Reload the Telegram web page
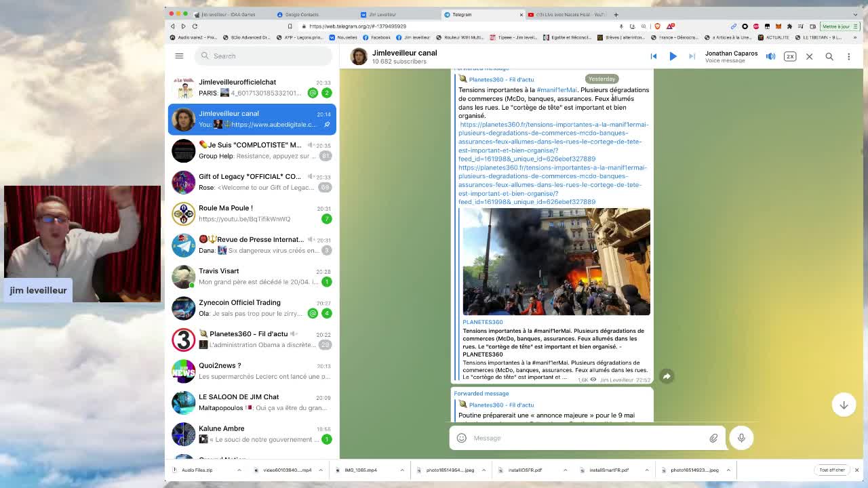Image resolution: width=868 pixels, height=488 pixels. (195, 26)
